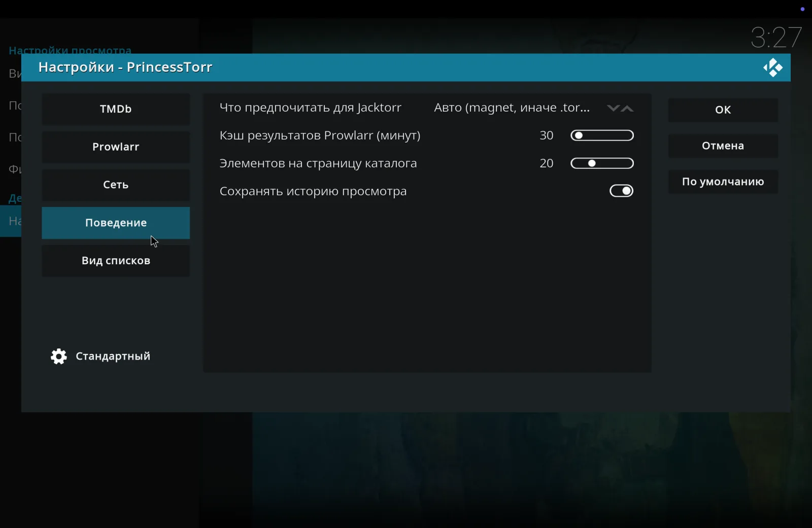This screenshot has height=528, width=812.
Task: Select the Что предпочитать для Jacktorr setting label
Action: click(x=311, y=108)
